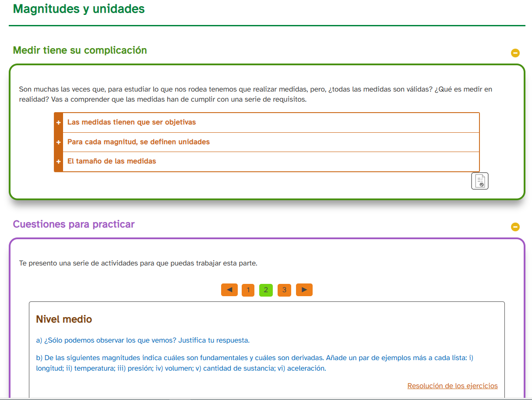Screen dimensions: 532x400
Task: Collapse 'Cuestiones para practicar' using its minus icon
Action: 515,227
